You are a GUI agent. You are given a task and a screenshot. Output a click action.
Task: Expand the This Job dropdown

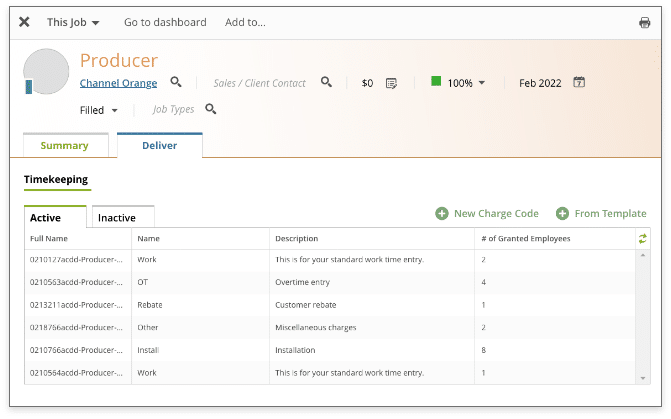[x=73, y=22]
